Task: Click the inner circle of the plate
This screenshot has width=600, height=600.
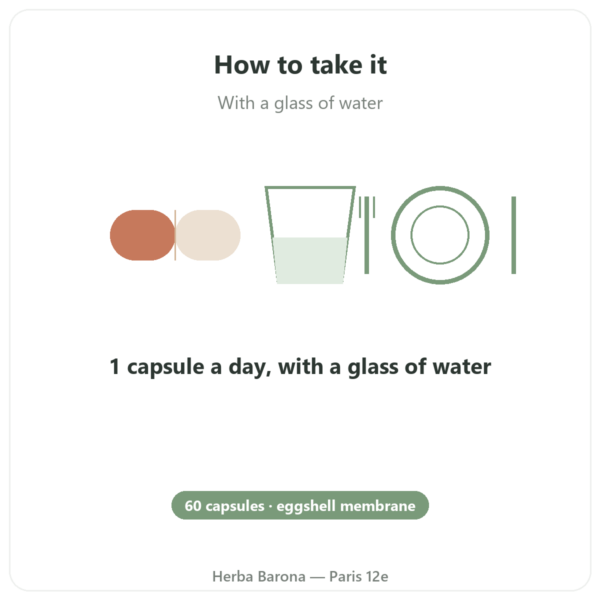Action: click(440, 235)
